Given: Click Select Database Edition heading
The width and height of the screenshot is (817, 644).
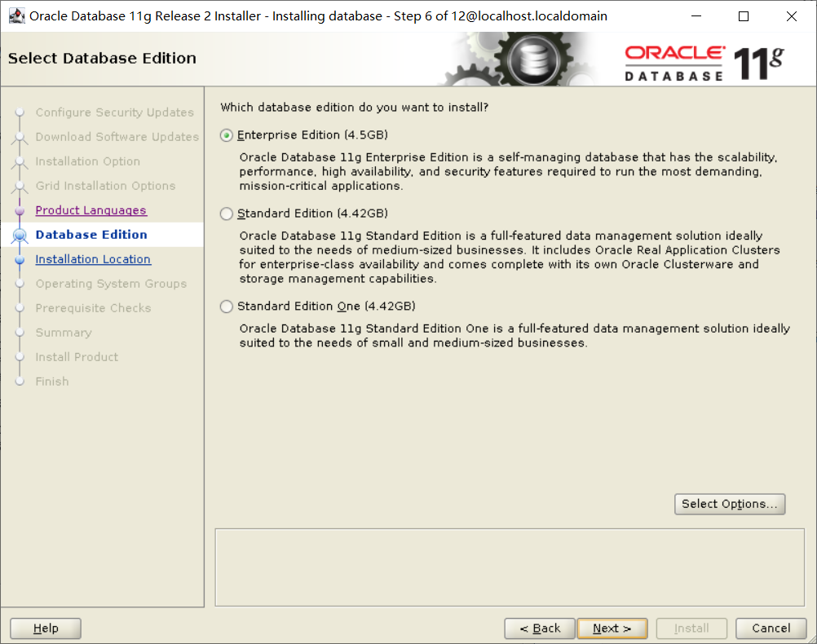Looking at the screenshot, I should pyautogui.click(x=102, y=59).
